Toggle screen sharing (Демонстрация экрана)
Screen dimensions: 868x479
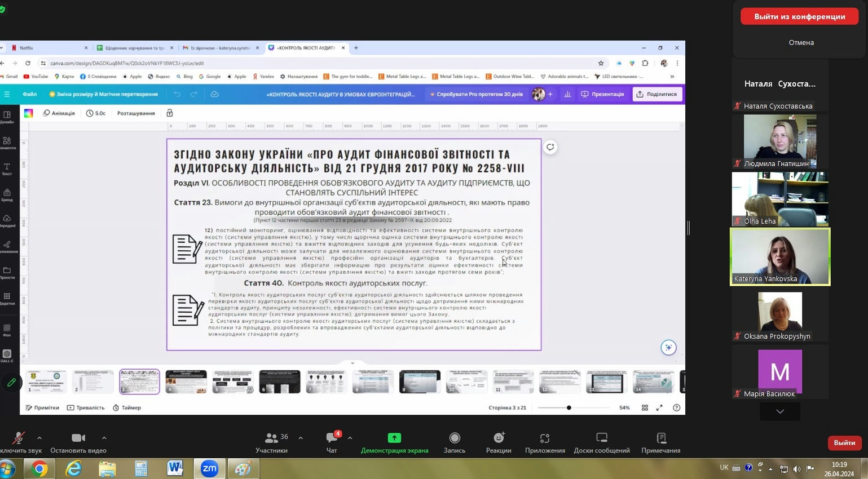(394, 438)
